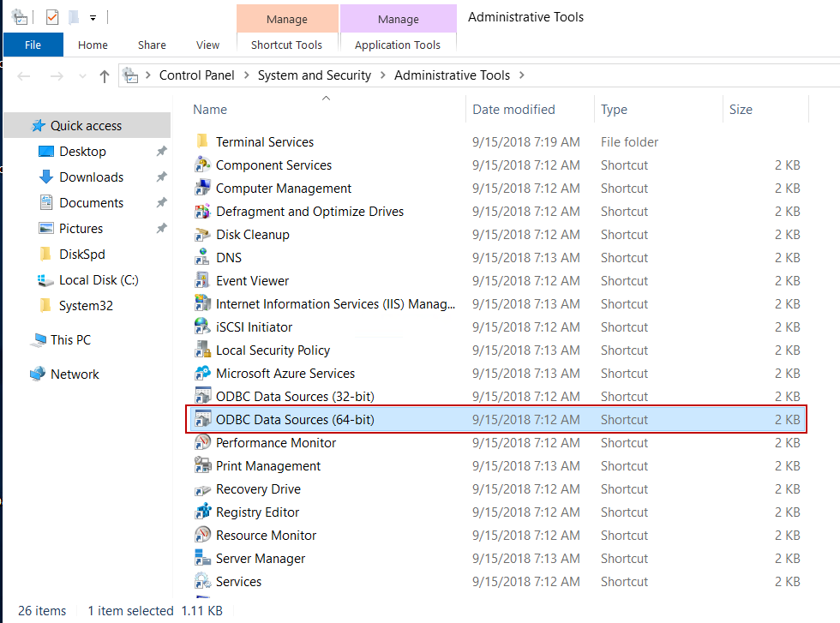
Task: Click the Up directory arrow
Action: [x=105, y=76]
